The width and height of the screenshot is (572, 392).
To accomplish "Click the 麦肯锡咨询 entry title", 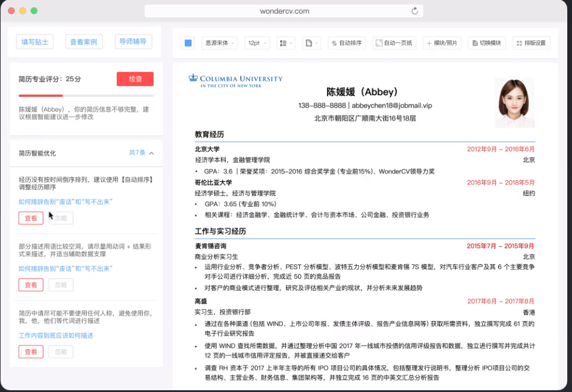I will tap(211, 246).
